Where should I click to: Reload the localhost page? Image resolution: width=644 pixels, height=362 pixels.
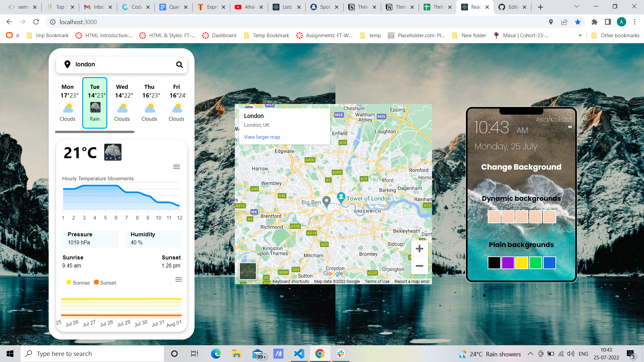(x=36, y=22)
